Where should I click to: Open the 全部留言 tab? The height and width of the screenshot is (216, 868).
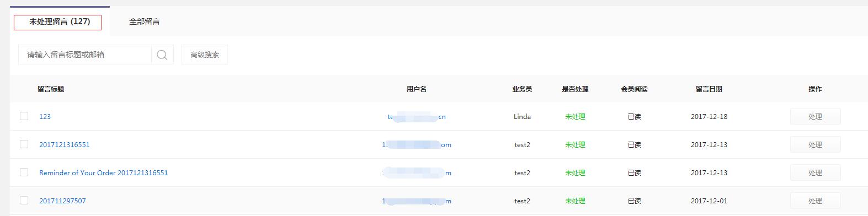click(145, 21)
